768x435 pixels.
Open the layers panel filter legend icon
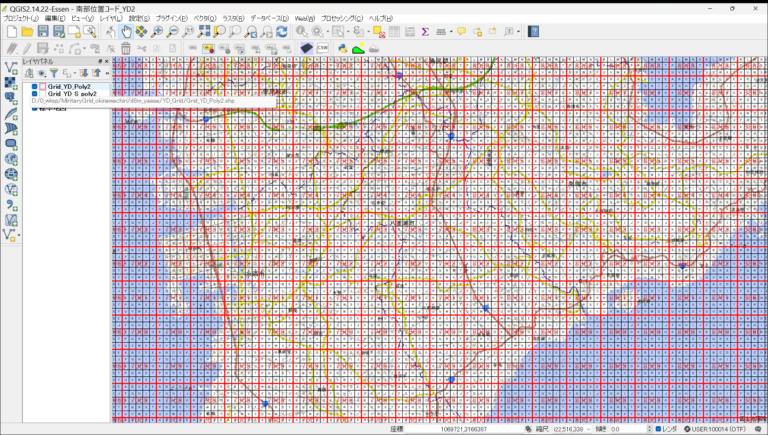pos(55,73)
